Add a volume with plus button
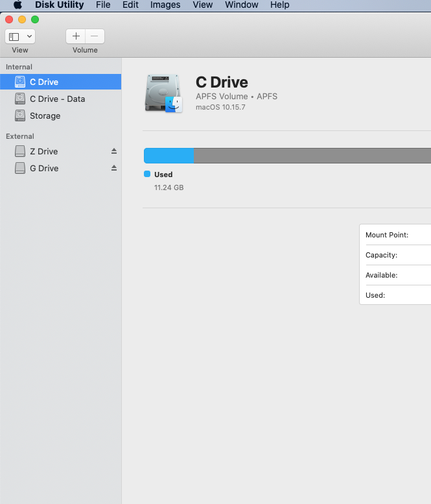The height and width of the screenshot is (504, 431). click(76, 36)
